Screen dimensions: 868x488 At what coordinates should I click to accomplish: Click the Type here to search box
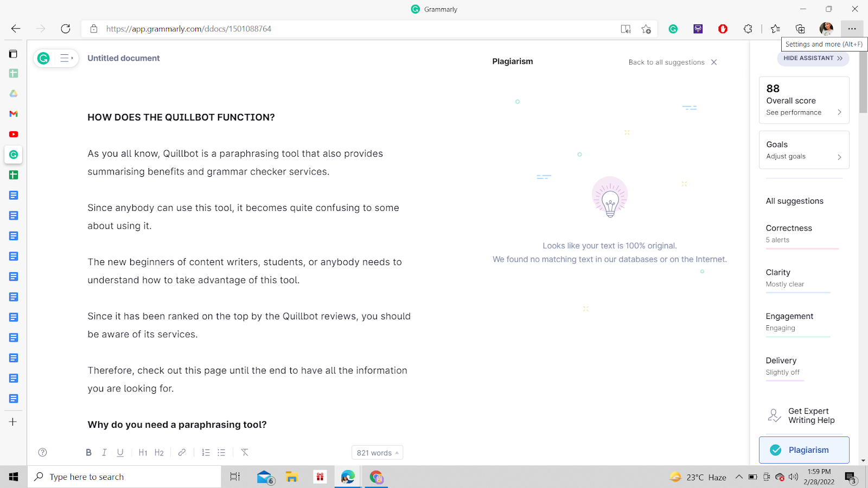pos(124,477)
